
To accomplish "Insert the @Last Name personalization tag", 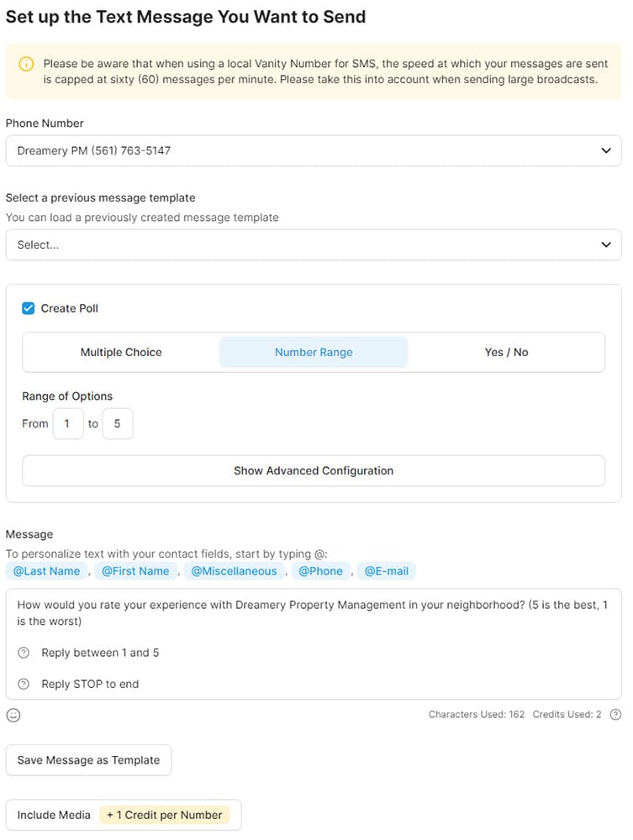I will [46, 571].
